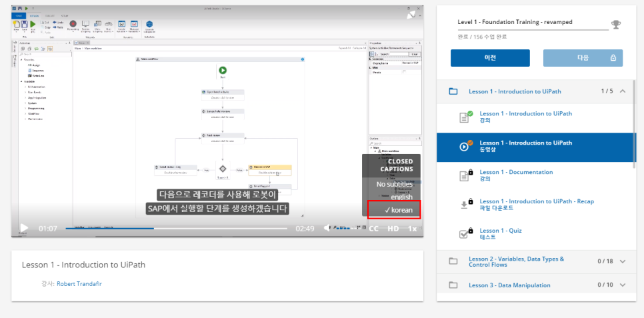This screenshot has width=644, height=318.
Task: Click the 강사: label below the video
Action: pos(48,283)
